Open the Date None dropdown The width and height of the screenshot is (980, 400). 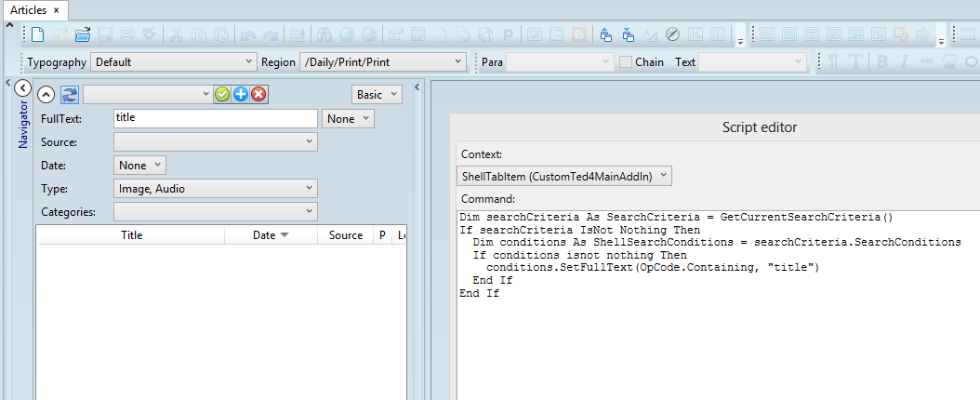pyautogui.click(x=140, y=166)
